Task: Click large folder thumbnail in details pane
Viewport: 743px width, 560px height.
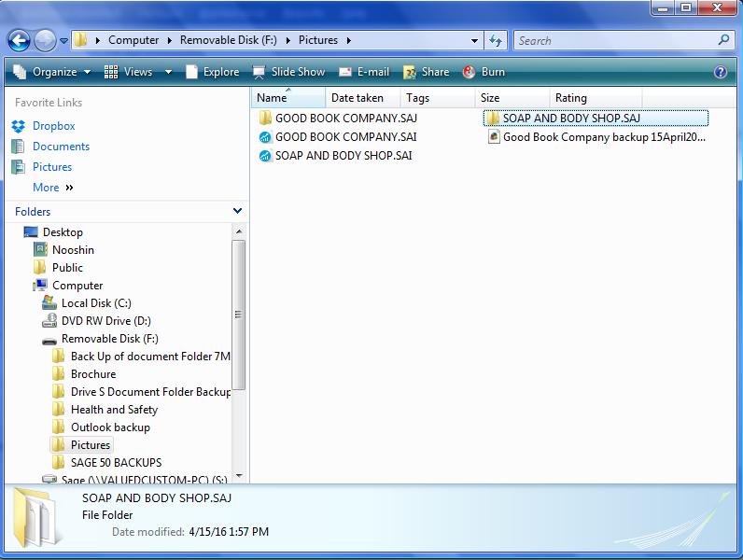Action: click(x=35, y=518)
